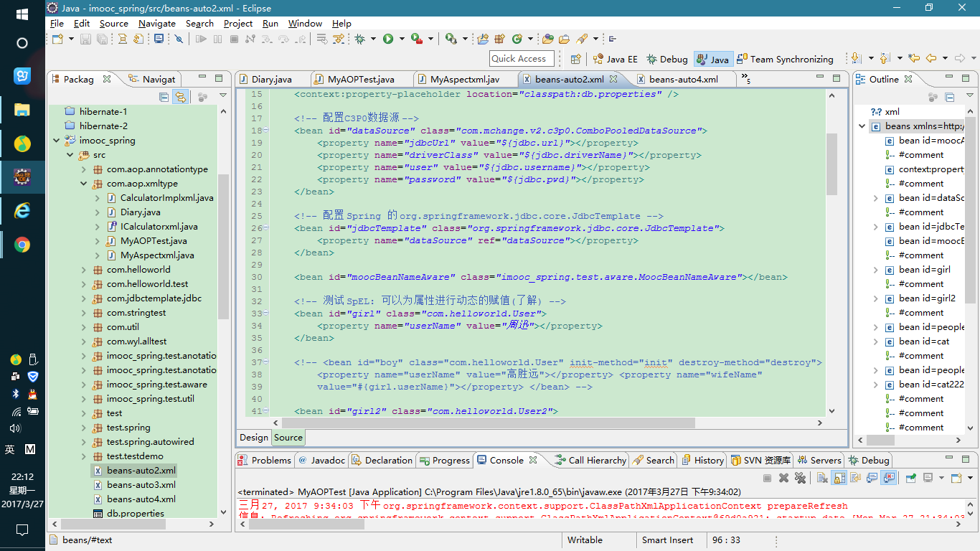Open Internet Explorer from taskbar
This screenshot has height=551, width=980.
coord(22,210)
